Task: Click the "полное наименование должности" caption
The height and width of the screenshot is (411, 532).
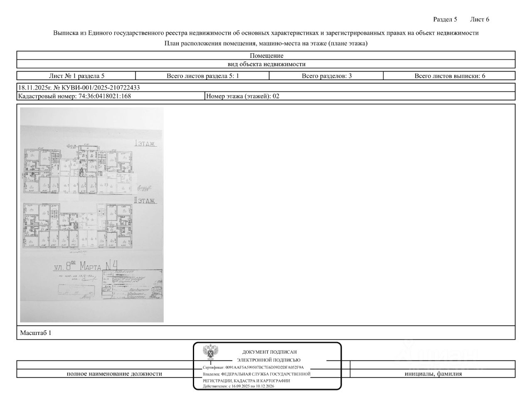Action: coord(114,374)
